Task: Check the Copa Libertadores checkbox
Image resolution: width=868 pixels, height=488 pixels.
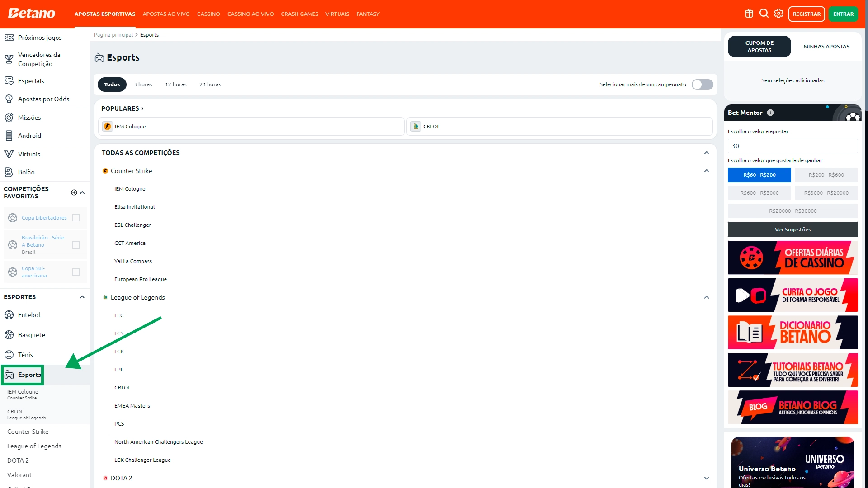Action: click(x=76, y=218)
